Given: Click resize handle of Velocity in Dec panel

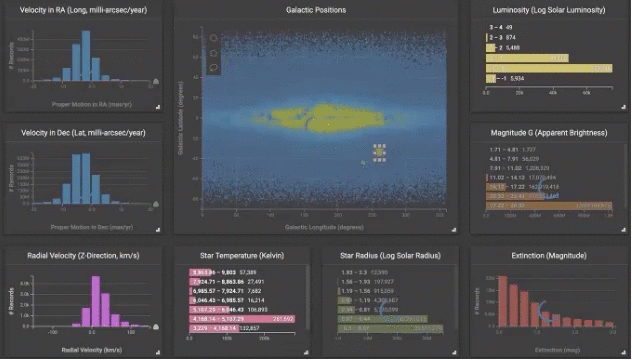Looking at the screenshot, I should [x=158, y=229].
